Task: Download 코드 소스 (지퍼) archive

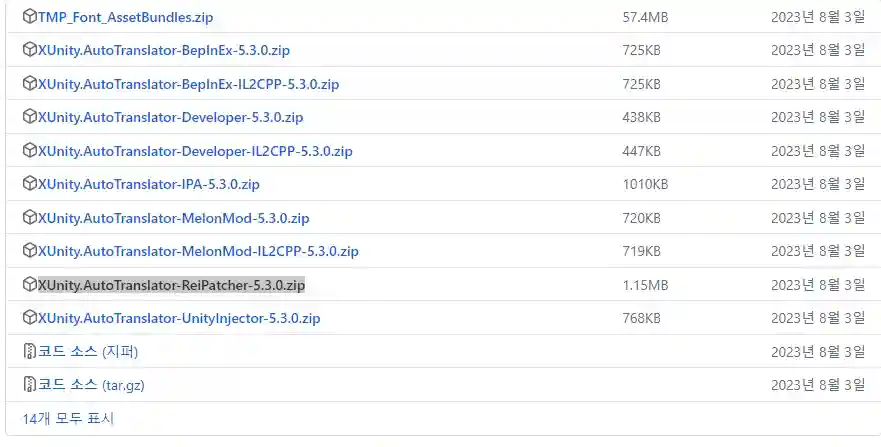Action: 88,352
